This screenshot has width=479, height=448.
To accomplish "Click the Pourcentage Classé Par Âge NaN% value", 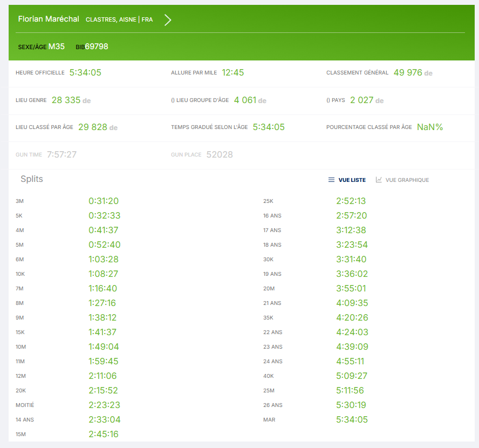I will (429, 127).
